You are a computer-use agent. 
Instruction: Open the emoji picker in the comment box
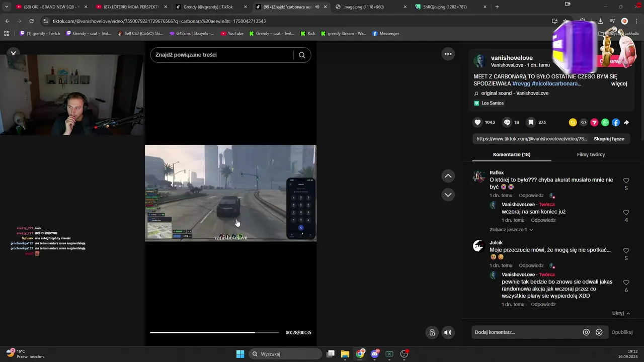(599, 332)
